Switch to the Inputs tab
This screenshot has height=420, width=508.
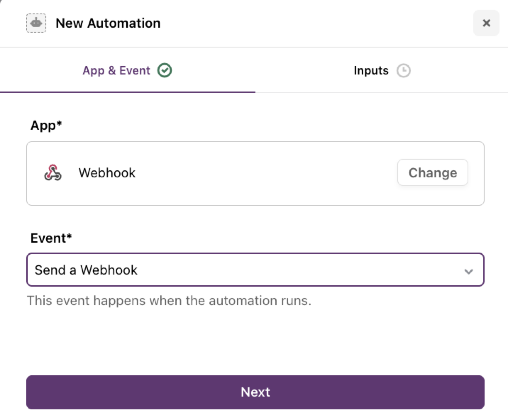click(x=371, y=71)
